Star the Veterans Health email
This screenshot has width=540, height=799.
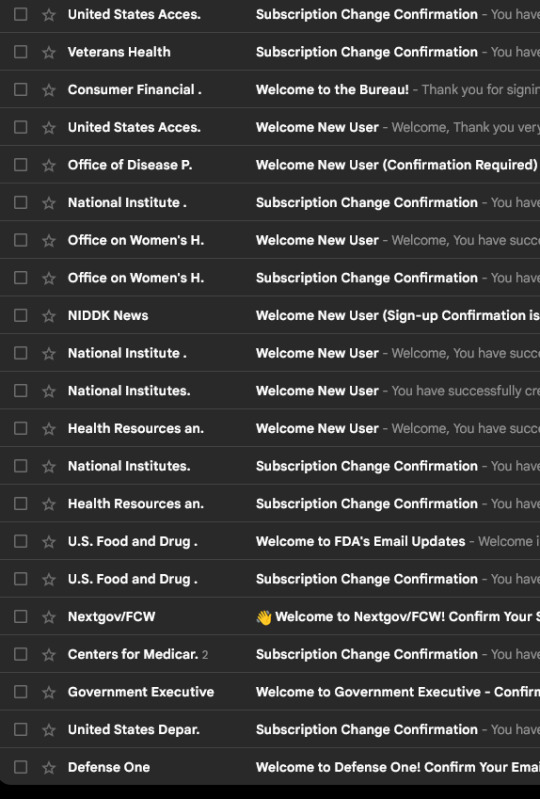click(49, 52)
